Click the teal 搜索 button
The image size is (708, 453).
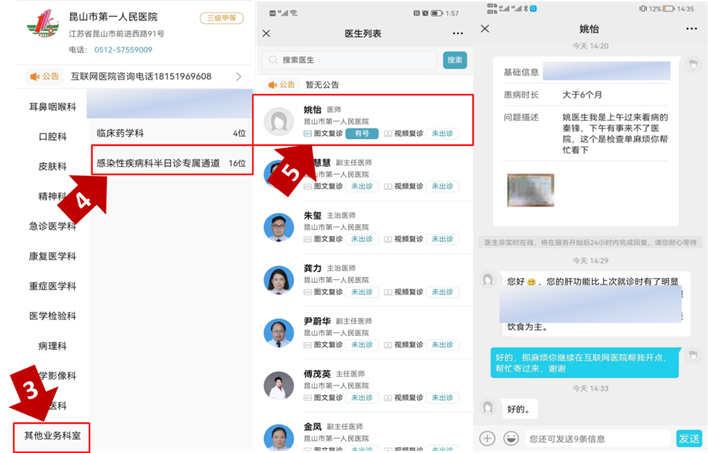coord(455,60)
